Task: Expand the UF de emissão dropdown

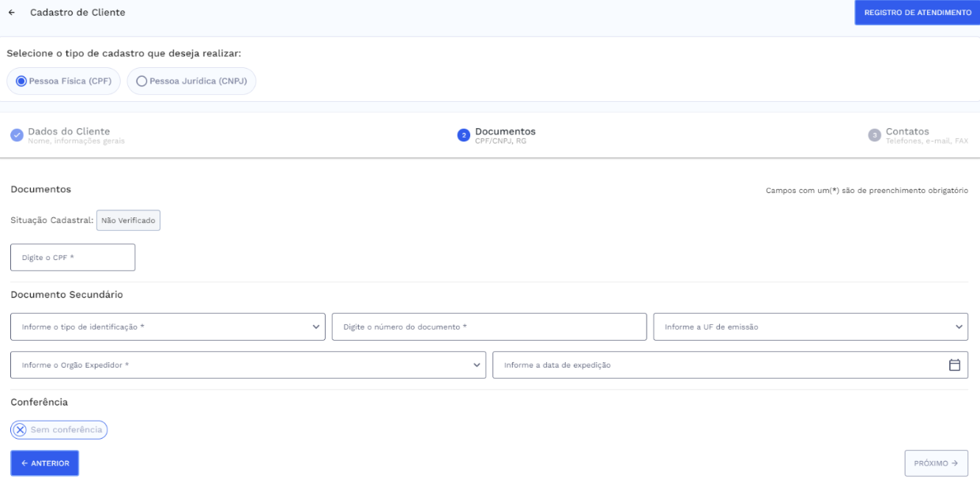Action: [x=810, y=327]
